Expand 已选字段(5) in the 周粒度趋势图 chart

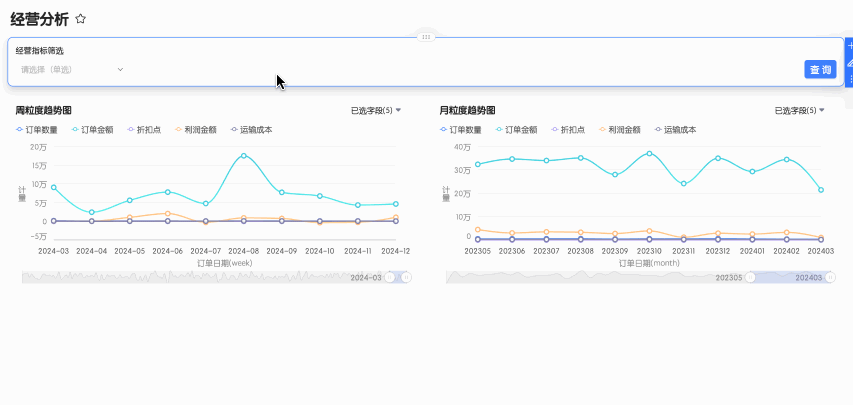click(x=376, y=111)
